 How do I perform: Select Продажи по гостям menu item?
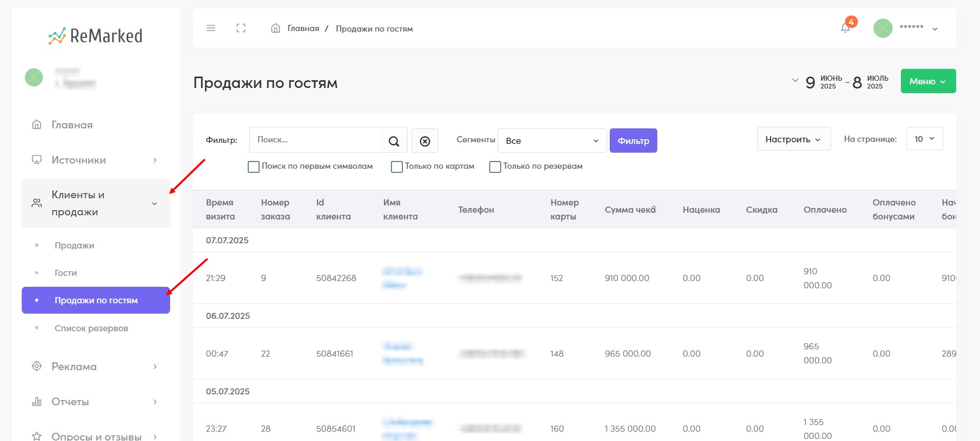click(x=96, y=300)
